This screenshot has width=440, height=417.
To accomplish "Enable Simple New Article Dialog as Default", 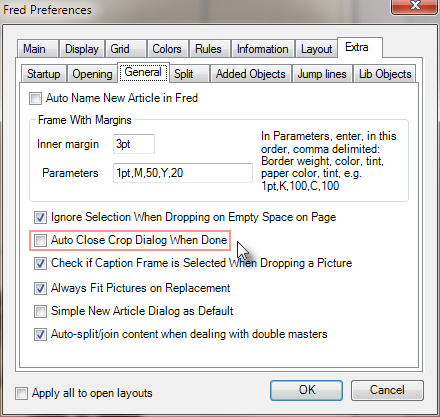I will [x=40, y=311].
